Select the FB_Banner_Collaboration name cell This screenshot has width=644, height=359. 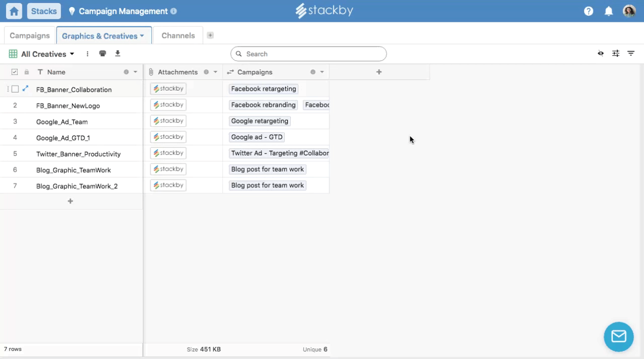(x=74, y=90)
